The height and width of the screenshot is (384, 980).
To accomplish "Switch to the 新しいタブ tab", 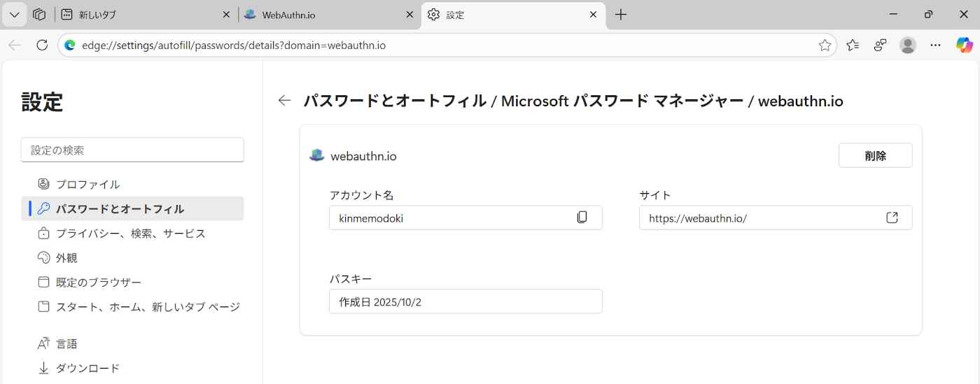I will point(145,15).
